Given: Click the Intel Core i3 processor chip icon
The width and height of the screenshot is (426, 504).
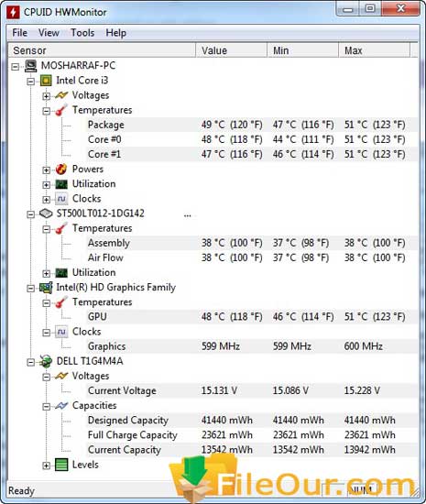Looking at the screenshot, I should tap(46, 81).
